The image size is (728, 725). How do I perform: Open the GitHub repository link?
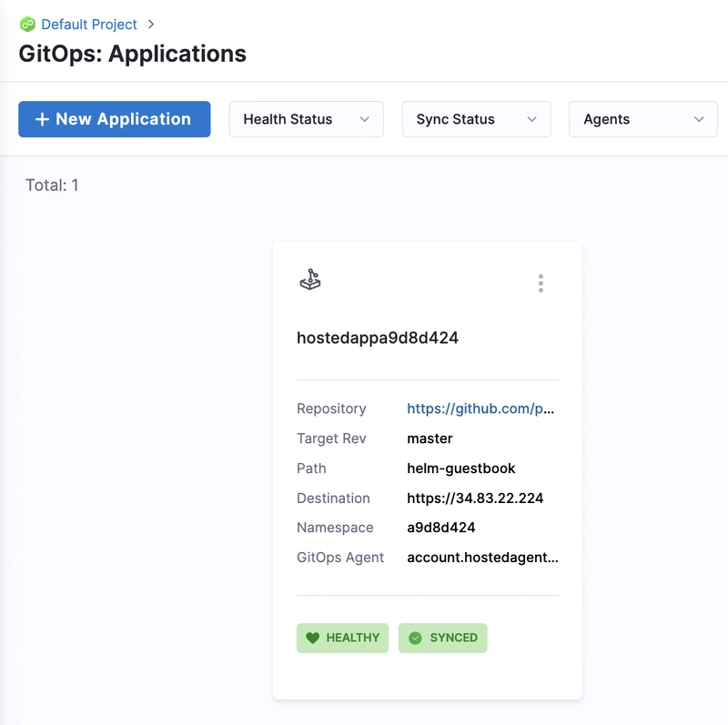[x=480, y=408]
